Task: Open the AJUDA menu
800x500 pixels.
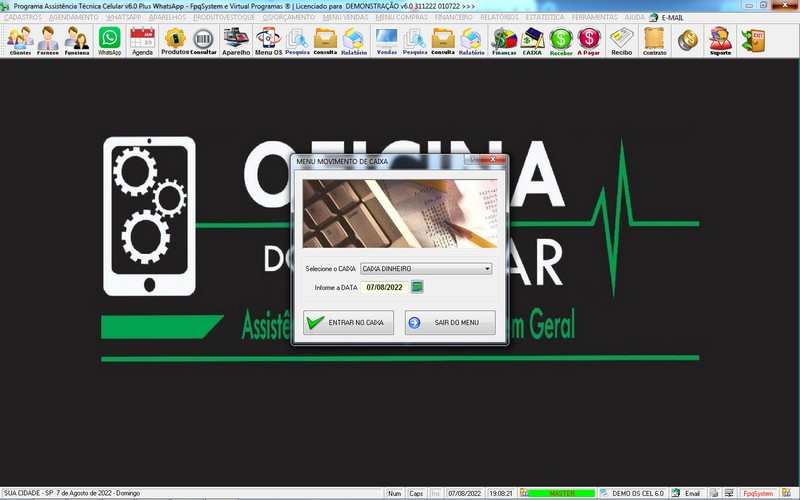Action: click(x=635, y=17)
